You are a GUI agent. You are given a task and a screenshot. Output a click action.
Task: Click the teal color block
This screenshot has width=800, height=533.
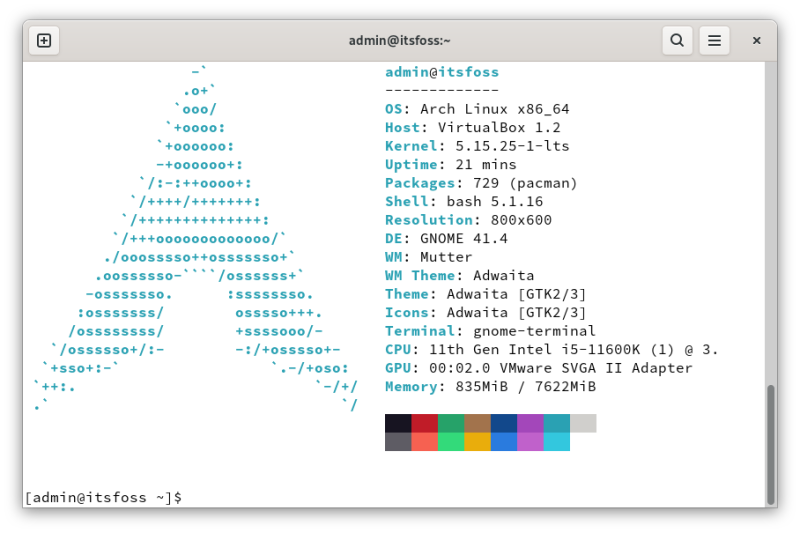[x=557, y=423]
